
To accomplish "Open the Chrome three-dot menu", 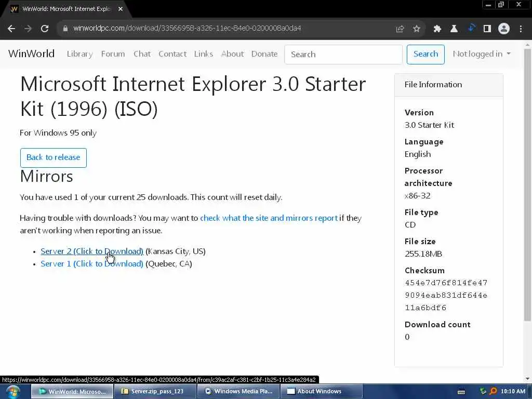I will point(521,29).
